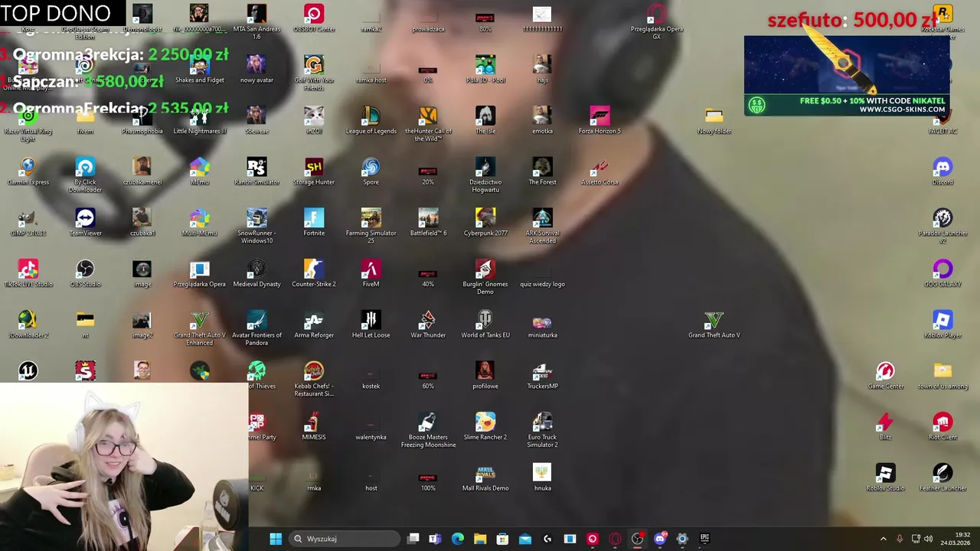980x551 pixels.
Task: Open File Explorer on the taskbar
Action: (480, 539)
